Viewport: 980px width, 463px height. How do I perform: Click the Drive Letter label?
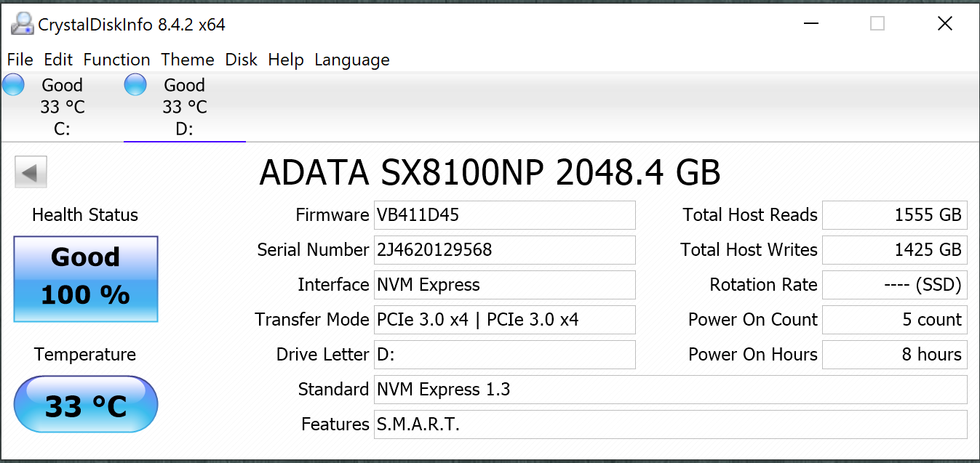click(x=323, y=355)
